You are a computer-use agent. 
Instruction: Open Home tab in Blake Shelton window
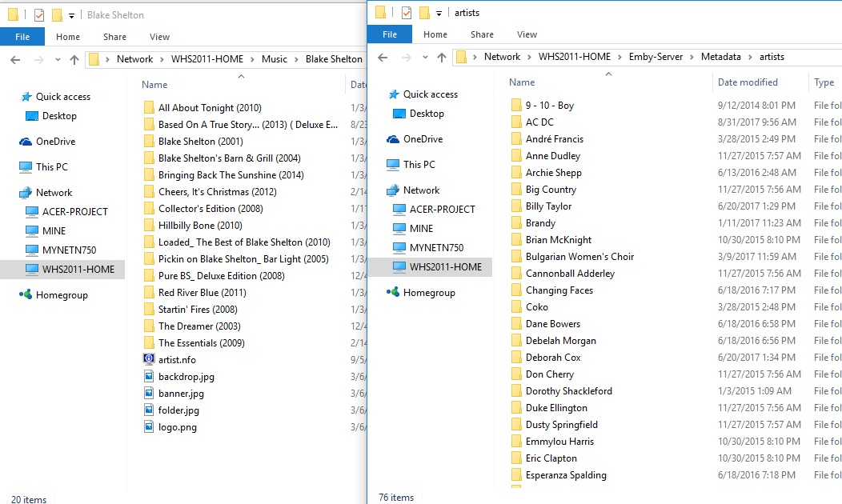pyautogui.click(x=68, y=37)
